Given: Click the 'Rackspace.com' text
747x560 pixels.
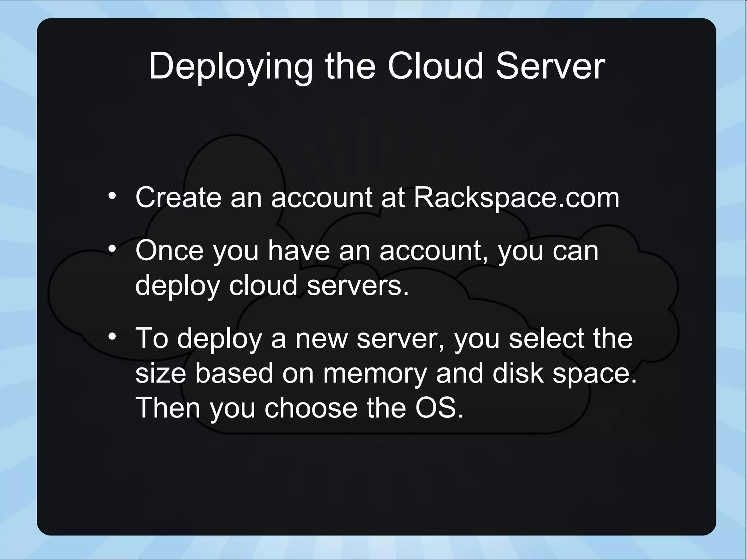Looking at the screenshot, I should click(x=516, y=198).
